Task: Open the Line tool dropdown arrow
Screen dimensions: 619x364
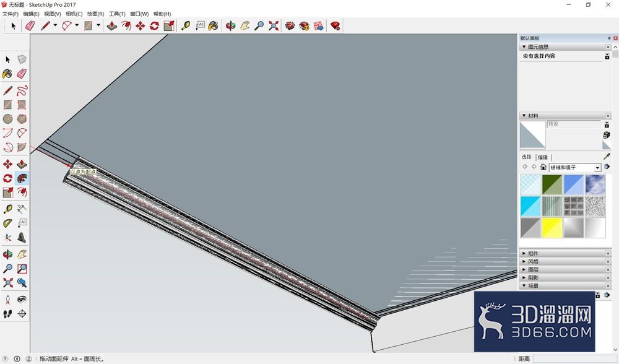Action: (55, 25)
